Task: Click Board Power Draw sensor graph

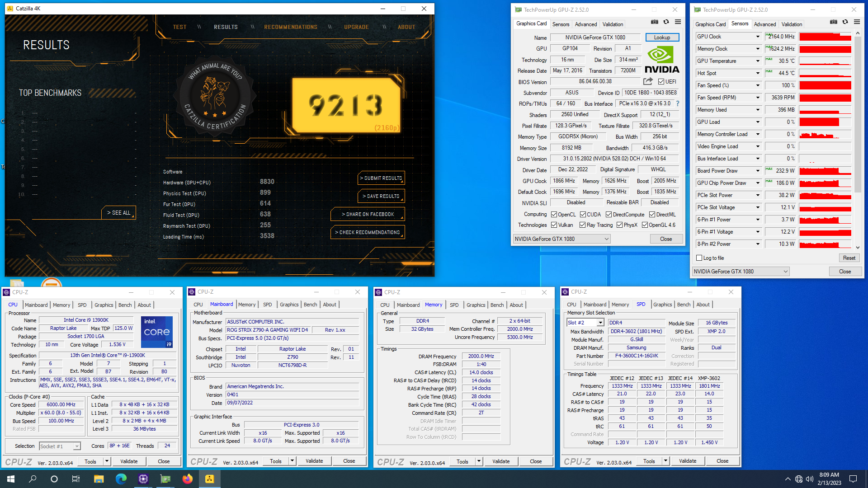Action: [825, 171]
